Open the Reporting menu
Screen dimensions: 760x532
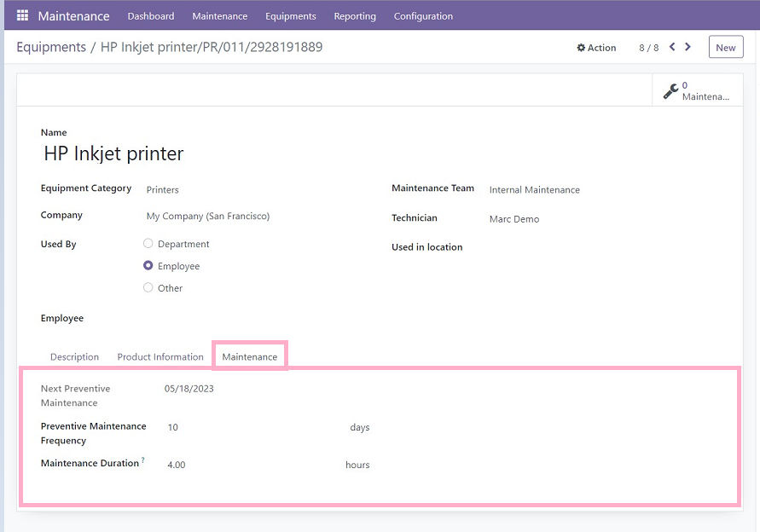pos(355,16)
